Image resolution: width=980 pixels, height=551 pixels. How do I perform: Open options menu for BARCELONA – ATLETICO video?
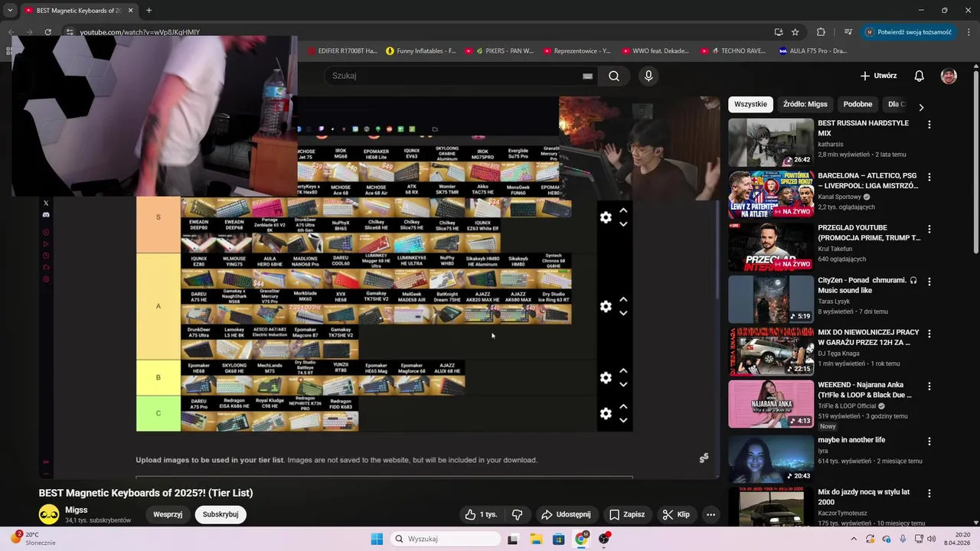[x=929, y=177]
